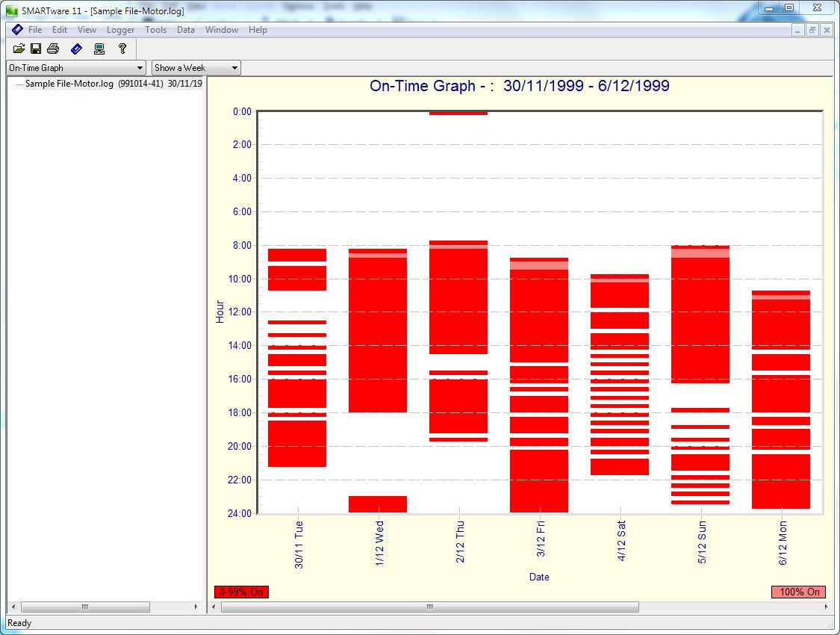Click right arrow of file list scrollbar
840x635 pixels.
[196, 607]
